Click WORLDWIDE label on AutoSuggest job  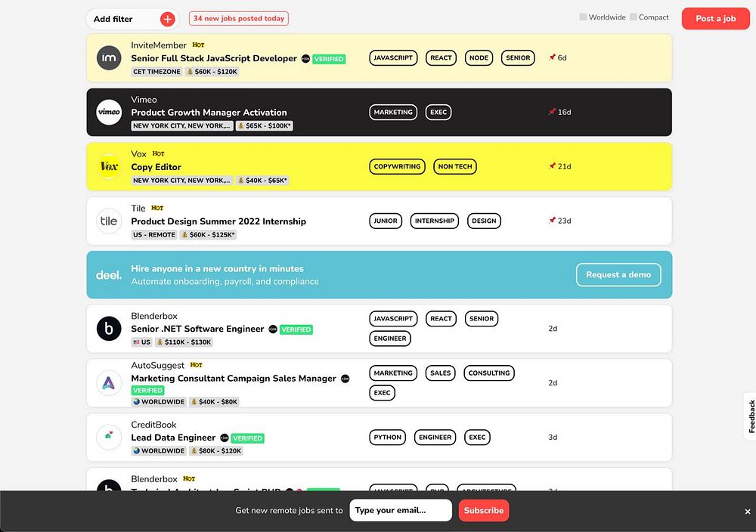pyautogui.click(x=159, y=402)
